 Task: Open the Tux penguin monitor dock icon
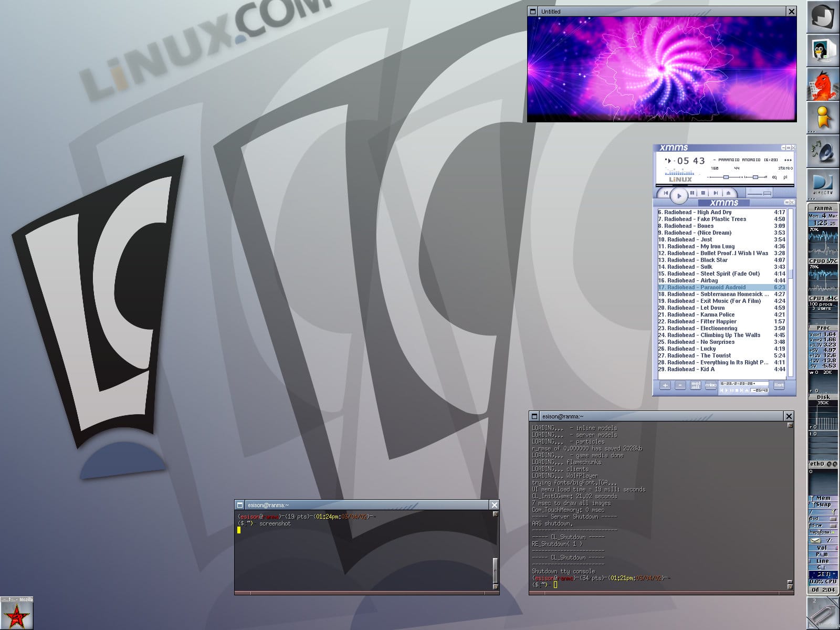pos(823,50)
